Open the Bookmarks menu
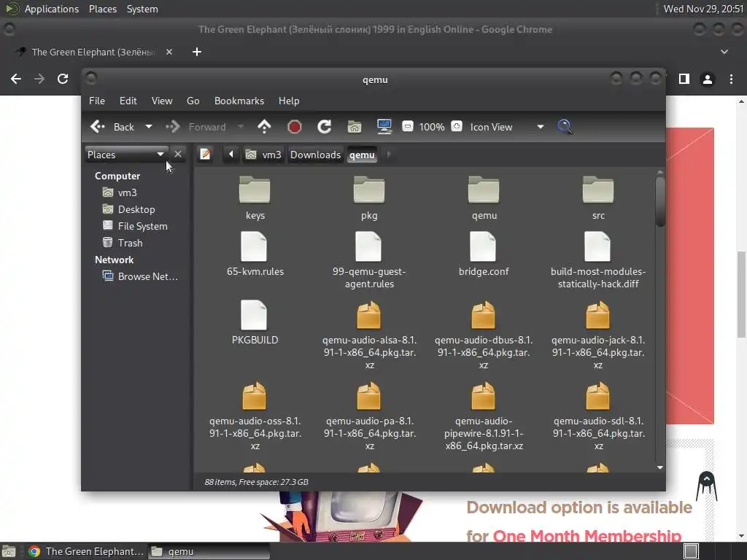This screenshot has width=747, height=560. pos(239,101)
